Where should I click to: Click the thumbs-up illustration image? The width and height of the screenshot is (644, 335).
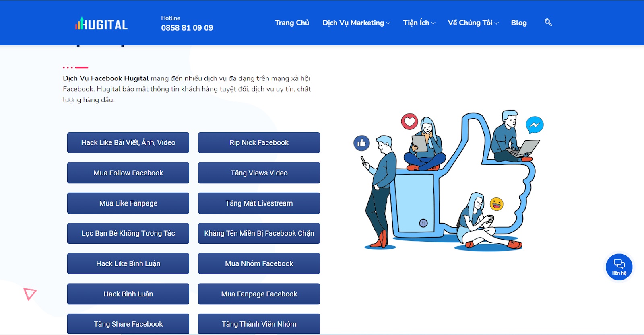tap(448, 180)
